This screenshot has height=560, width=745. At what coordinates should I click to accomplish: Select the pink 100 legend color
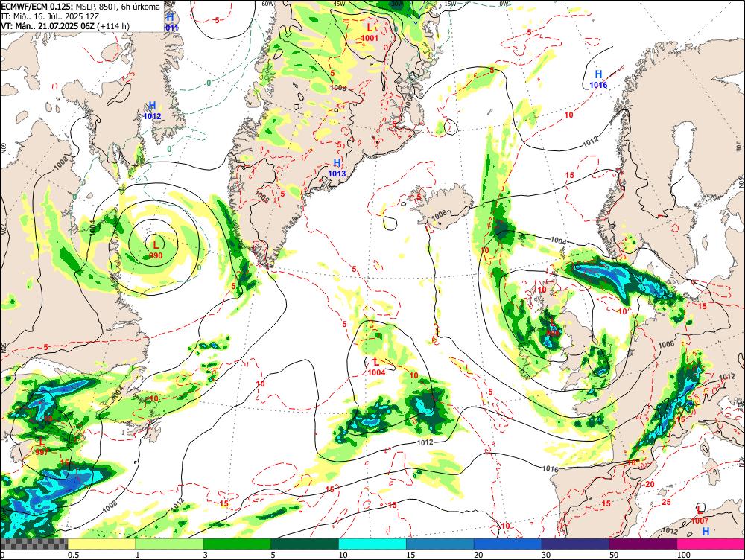point(711,544)
